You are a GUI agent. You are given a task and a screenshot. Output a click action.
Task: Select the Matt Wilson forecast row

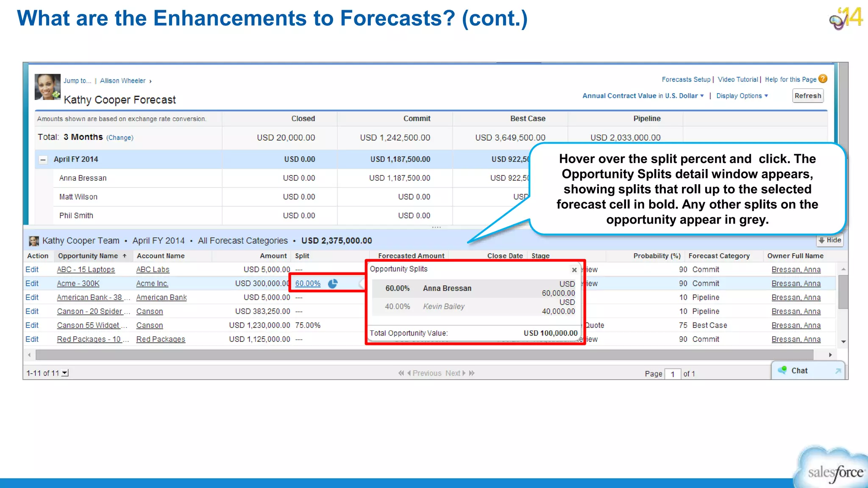[78, 197]
